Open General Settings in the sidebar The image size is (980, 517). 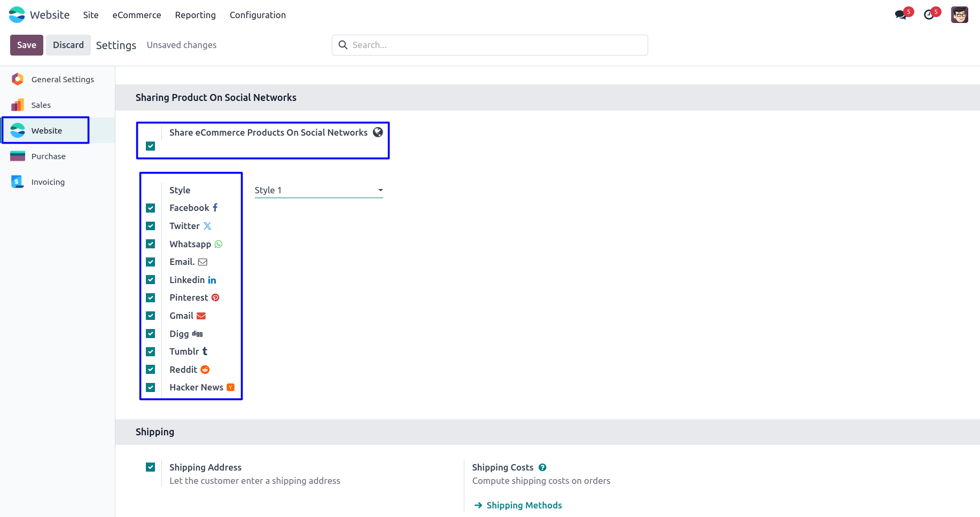click(63, 80)
